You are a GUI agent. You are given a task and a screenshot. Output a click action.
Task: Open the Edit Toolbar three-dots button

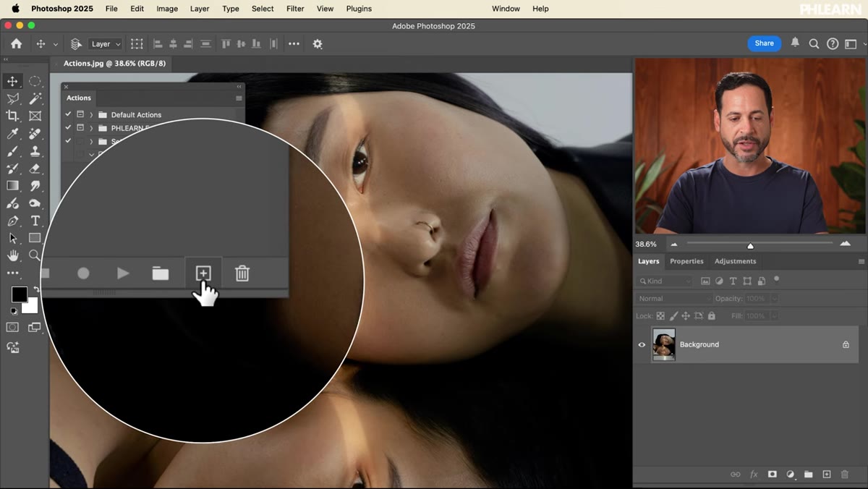pyautogui.click(x=12, y=273)
